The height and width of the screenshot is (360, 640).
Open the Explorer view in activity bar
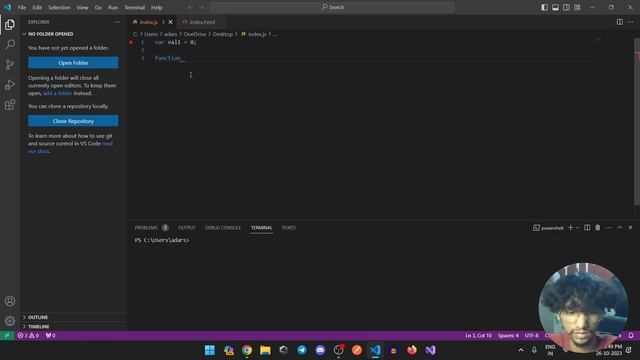10,24
